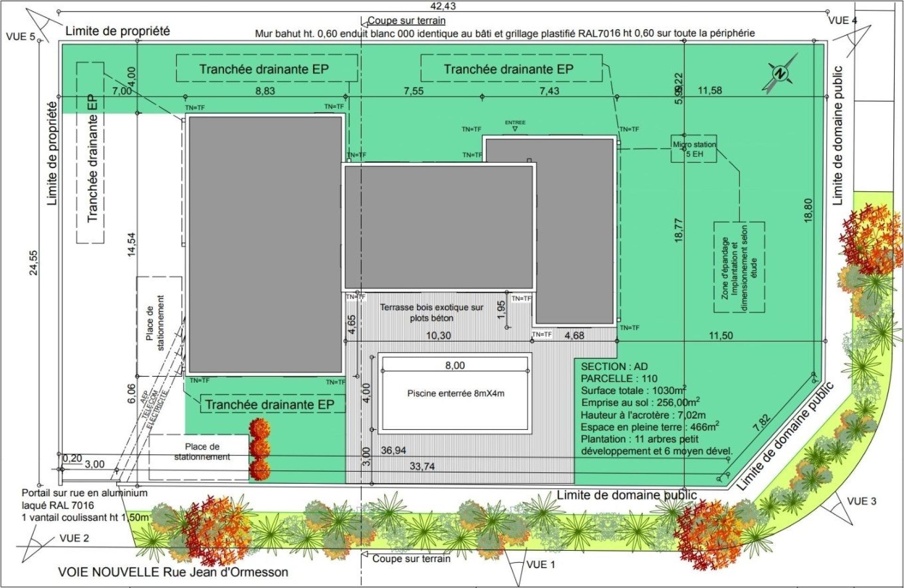Image resolution: width=904 pixels, height=588 pixels.
Task: Click the Surface totale 1030m² text
Action: point(633,391)
